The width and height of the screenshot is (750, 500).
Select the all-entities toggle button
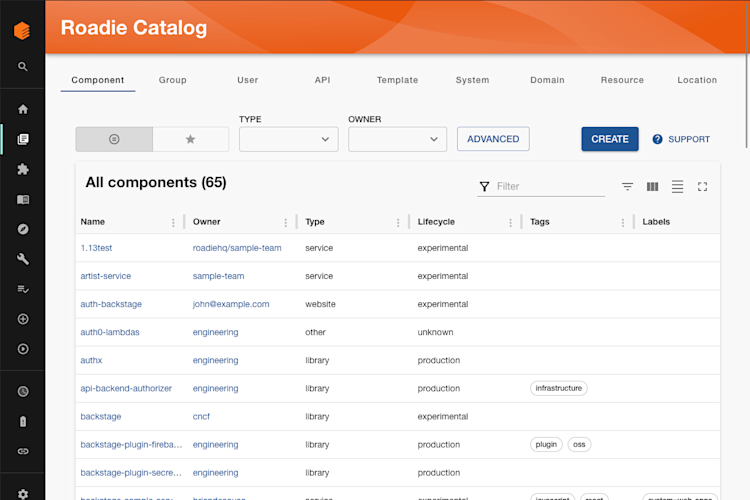(114, 139)
